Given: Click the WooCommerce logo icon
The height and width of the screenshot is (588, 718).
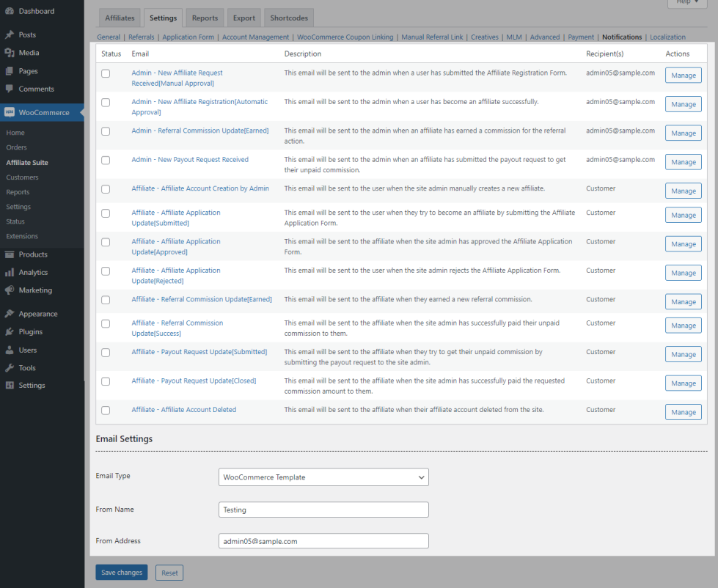Looking at the screenshot, I should (x=10, y=113).
